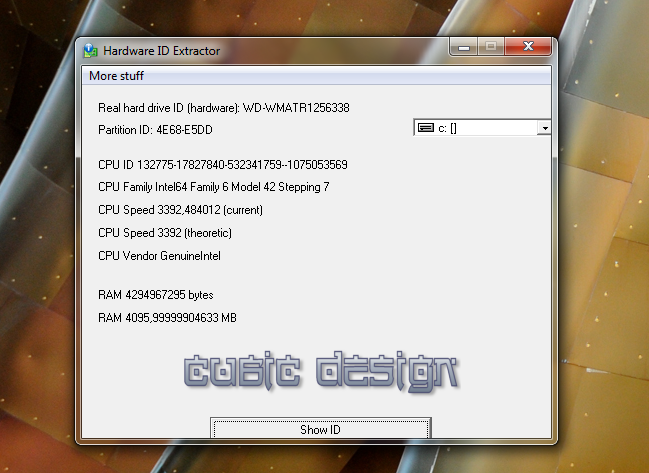The width and height of the screenshot is (649, 473).
Task: Click the Hardware ID Extractor title bar icon
Action: tap(90, 50)
